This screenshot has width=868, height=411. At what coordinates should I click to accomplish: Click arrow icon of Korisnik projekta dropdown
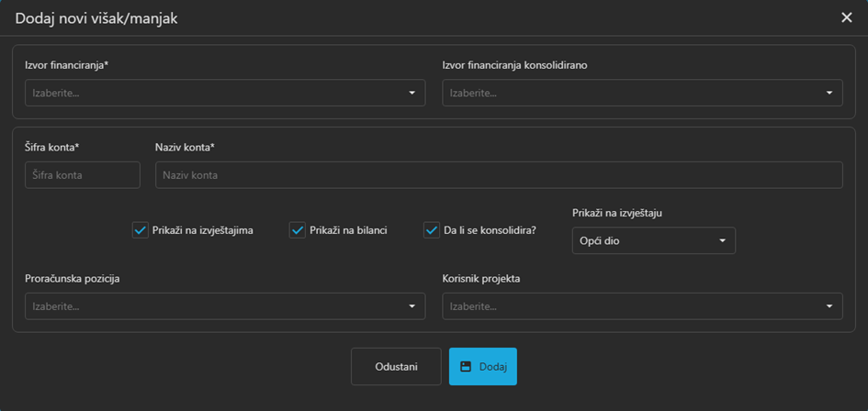coord(829,306)
